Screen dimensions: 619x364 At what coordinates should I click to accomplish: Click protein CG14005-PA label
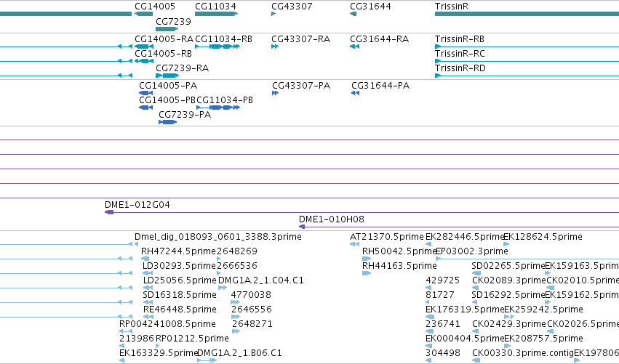168,86
